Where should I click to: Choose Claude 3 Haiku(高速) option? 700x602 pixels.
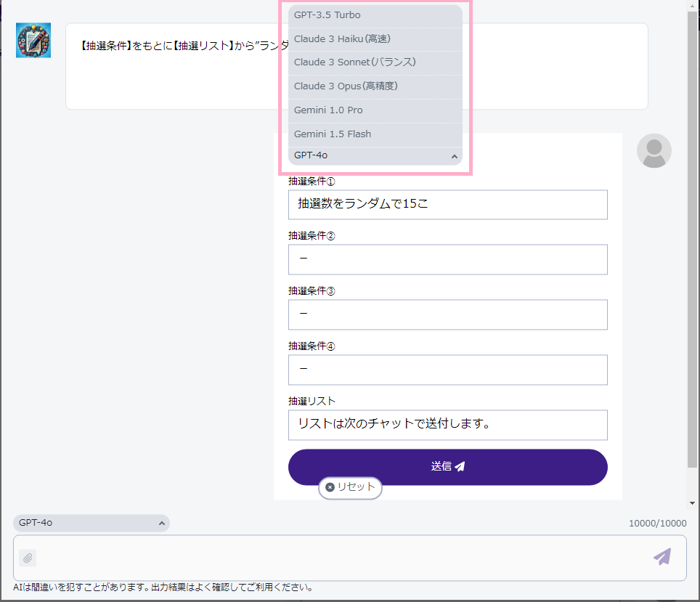[375, 39]
